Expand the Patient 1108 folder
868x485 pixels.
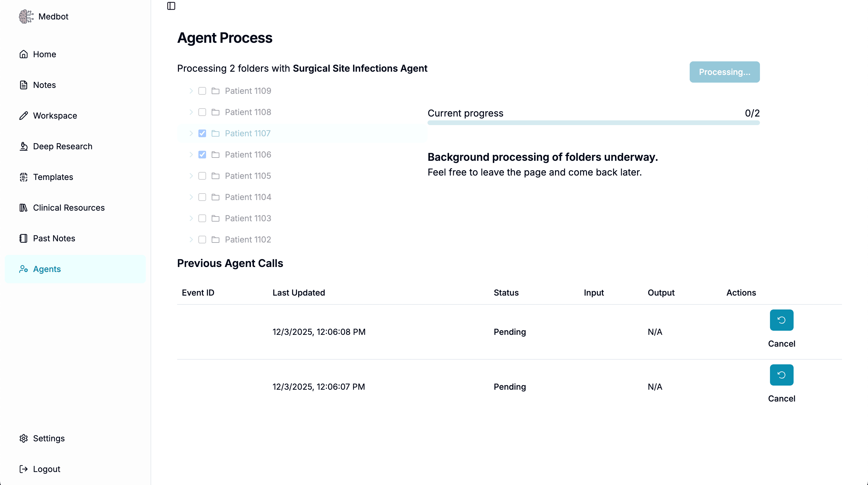click(191, 112)
